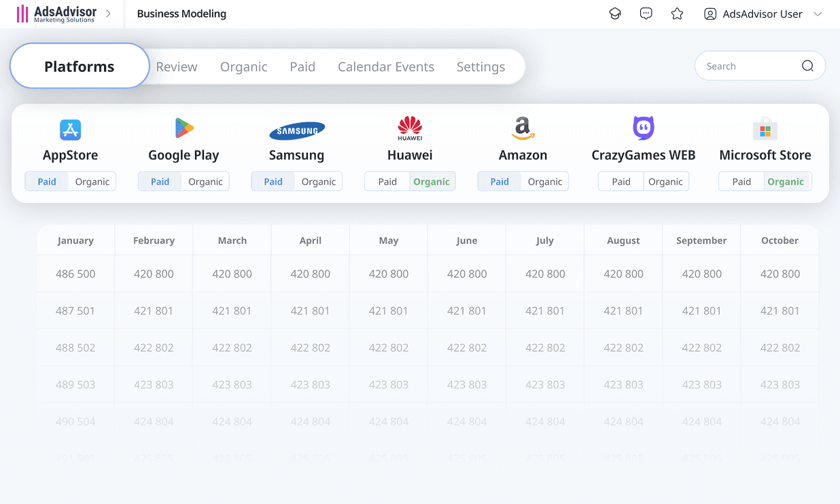Viewport: 840px width, 504px height.
Task: Toggle Paid for Samsung
Action: point(273,181)
